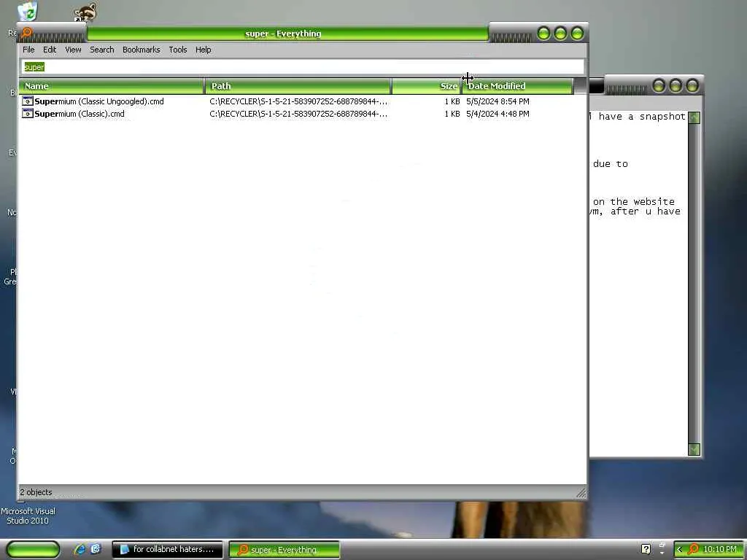747x560 pixels.
Task: Open the Bookmarks menu
Action: pos(141,50)
